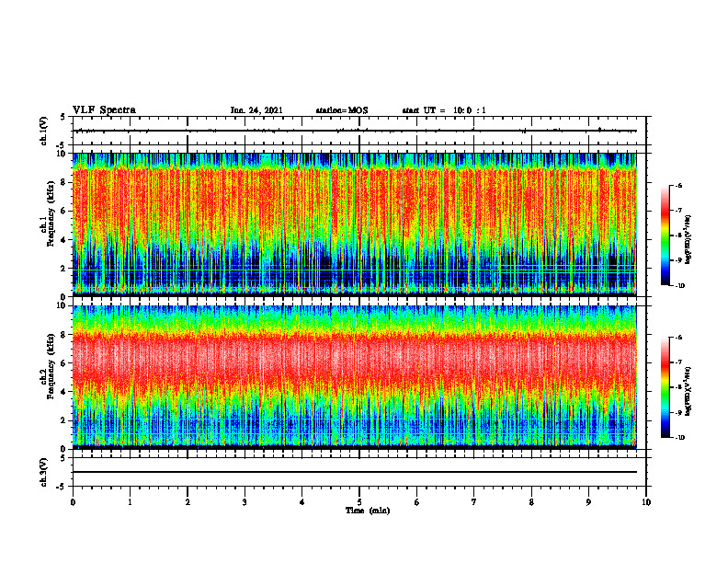Click time-axis tick label "2"
Image resolution: width=728 pixels, height=563 pixels.
(x=188, y=502)
